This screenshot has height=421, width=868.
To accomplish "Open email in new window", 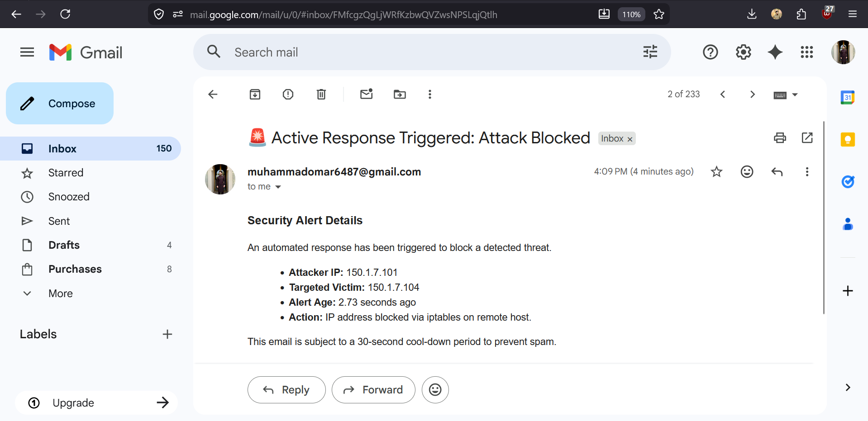I will (807, 138).
